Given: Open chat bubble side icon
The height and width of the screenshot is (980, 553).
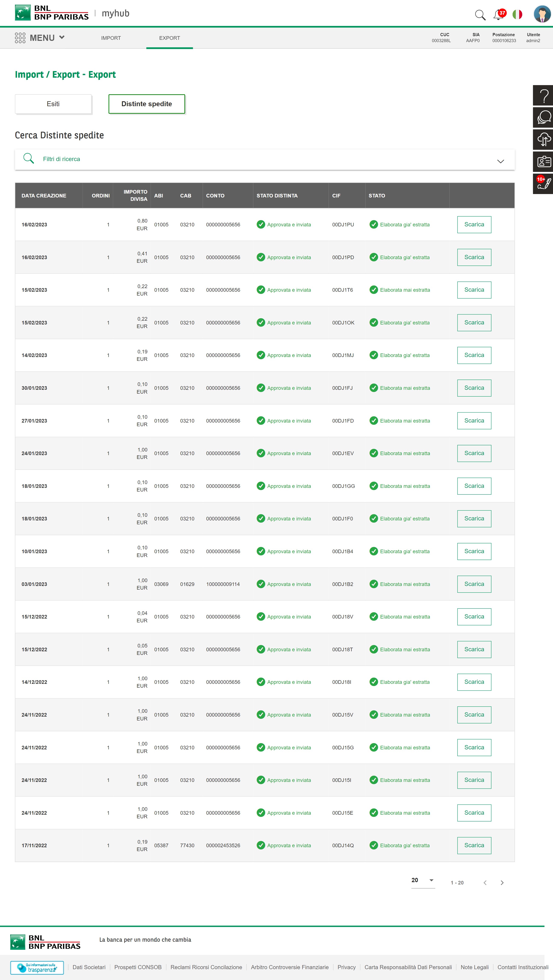Looking at the screenshot, I should 543,117.
